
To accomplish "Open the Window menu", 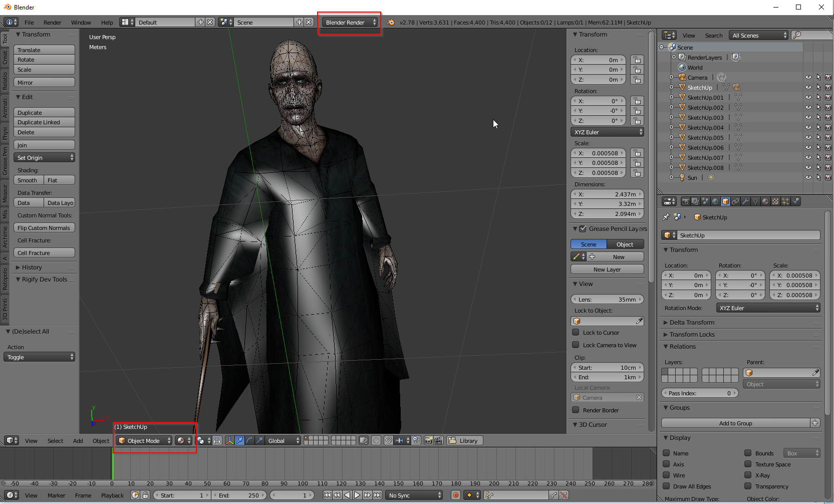I will (x=81, y=22).
